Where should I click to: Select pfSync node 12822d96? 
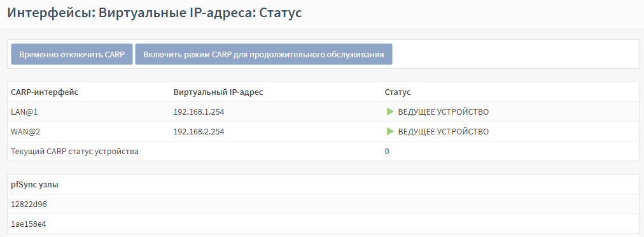click(29, 204)
